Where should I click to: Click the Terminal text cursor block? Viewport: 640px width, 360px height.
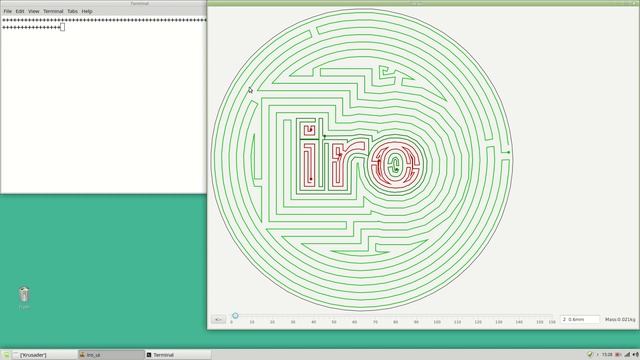coord(62,27)
